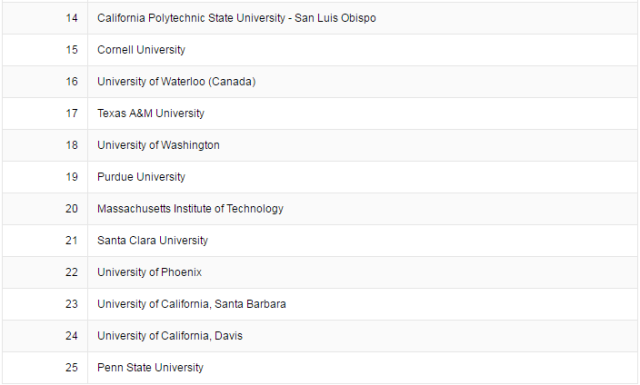Select the Cornell University row
The image size is (640, 385).
tap(320, 50)
